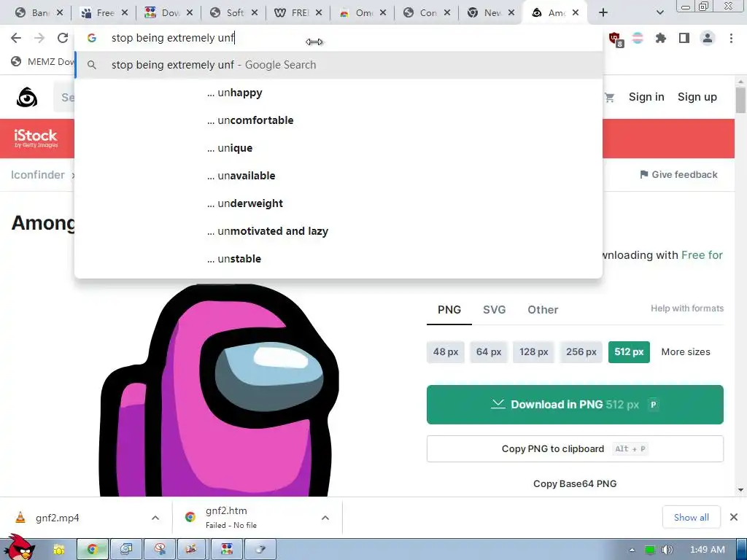The height and width of the screenshot is (560, 747).
Task: Open the Snipping Tool taskbar icon
Action: 158,550
